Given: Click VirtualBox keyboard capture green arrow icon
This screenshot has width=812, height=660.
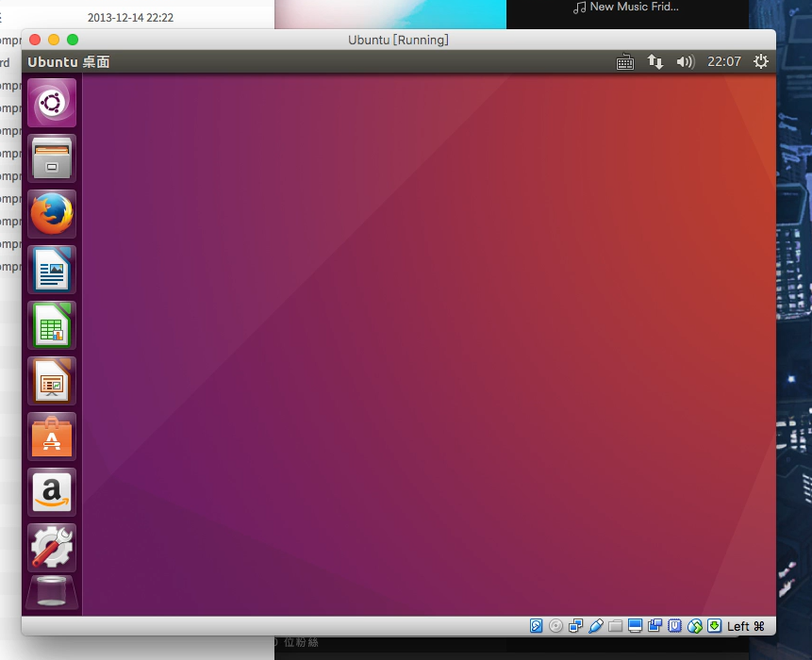Looking at the screenshot, I should [x=715, y=626].
